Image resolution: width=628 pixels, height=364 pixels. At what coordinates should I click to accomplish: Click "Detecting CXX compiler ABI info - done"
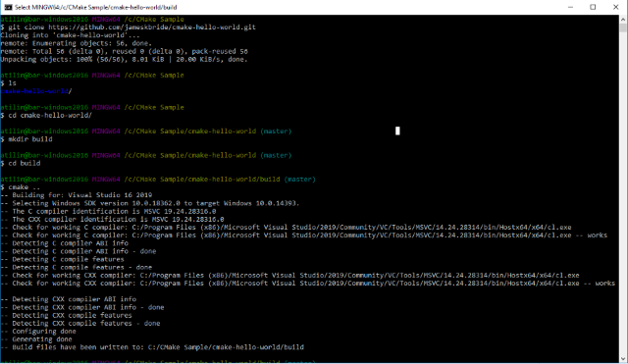pyautogui.click(x=82, y=307)
